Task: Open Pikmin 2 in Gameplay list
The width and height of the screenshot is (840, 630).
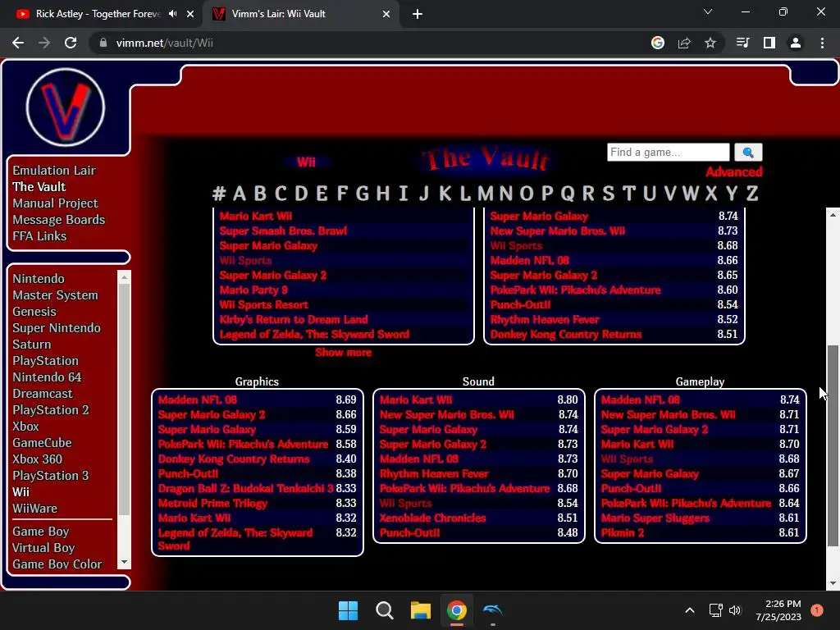Action: 623,533
